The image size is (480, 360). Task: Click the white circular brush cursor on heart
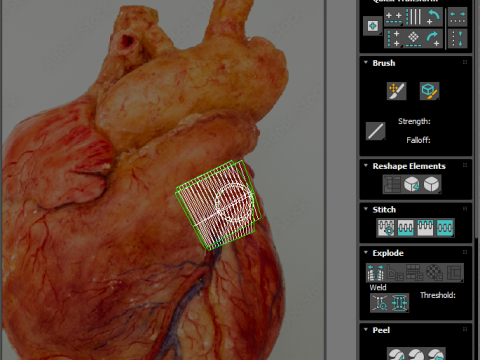(234, 202)
